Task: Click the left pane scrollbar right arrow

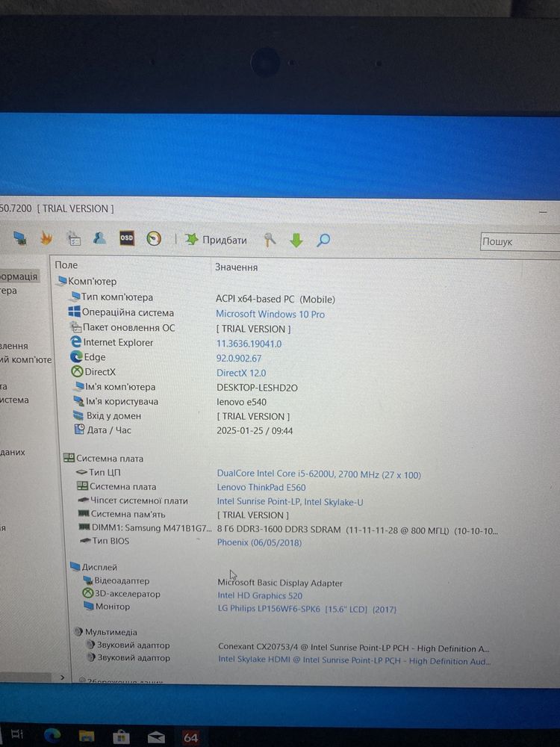Action: coord(62,677)
